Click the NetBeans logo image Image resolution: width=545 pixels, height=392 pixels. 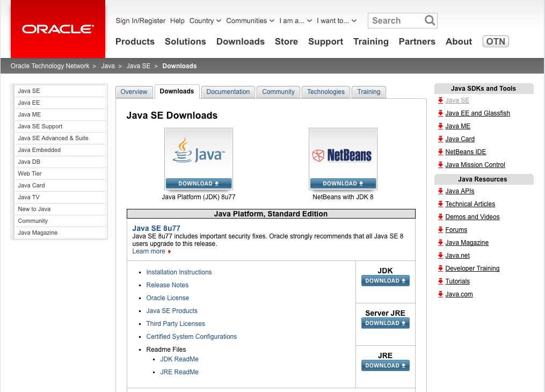343,155
